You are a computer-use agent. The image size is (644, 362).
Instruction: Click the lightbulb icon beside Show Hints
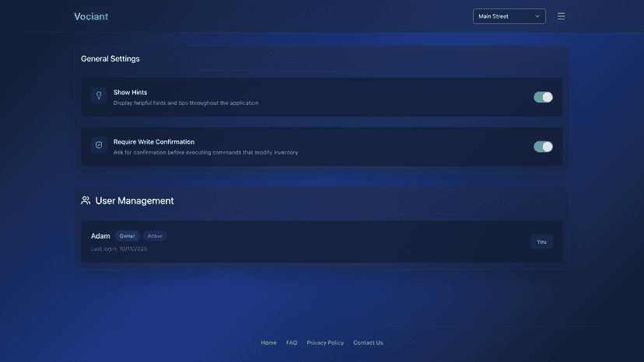[x=99, y=96]
